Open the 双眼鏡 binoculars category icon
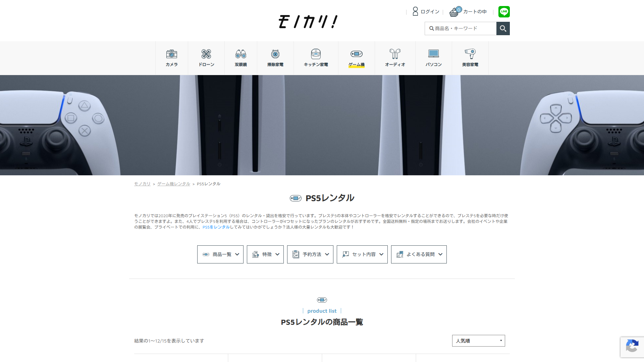The image size is (644, 362). [240, 54]
